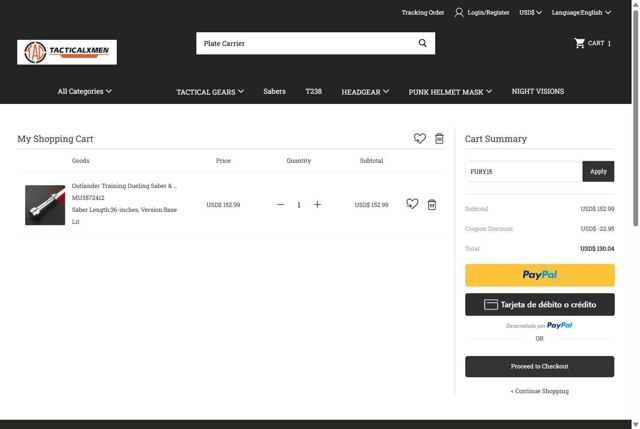Open the saber product thumbnail
640x429 pixels.
(x=45, y=205)
